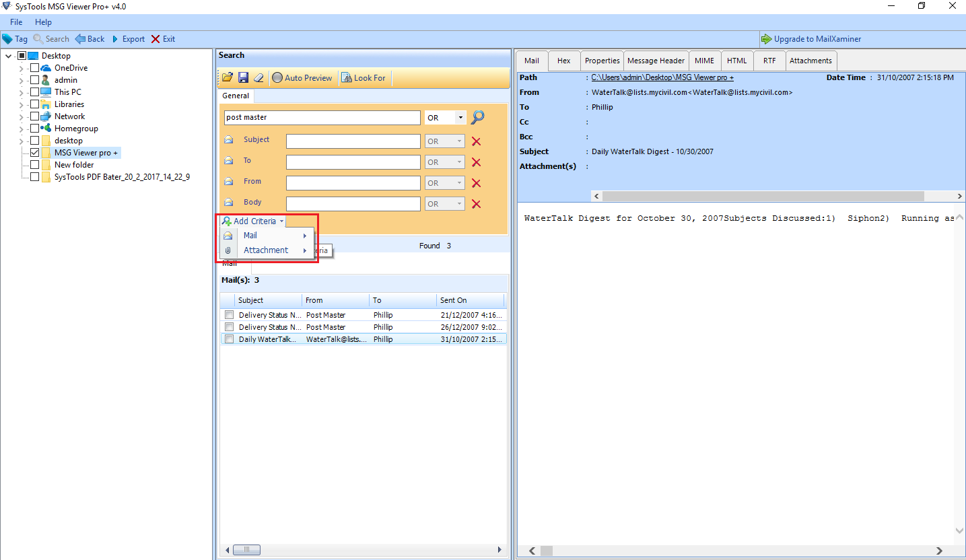Switch to the Message Header tab
This screenshot has height=560, width=966.
pos(656,61)
